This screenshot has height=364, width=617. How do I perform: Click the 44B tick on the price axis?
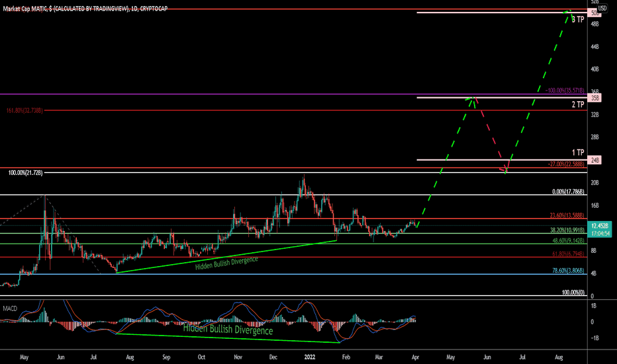(594, 46)
